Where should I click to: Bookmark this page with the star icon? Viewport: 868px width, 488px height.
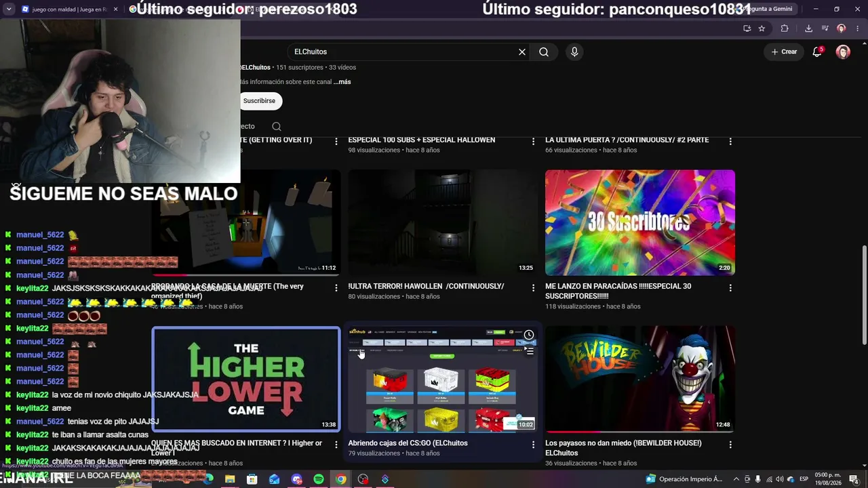(x=762, y=28)
